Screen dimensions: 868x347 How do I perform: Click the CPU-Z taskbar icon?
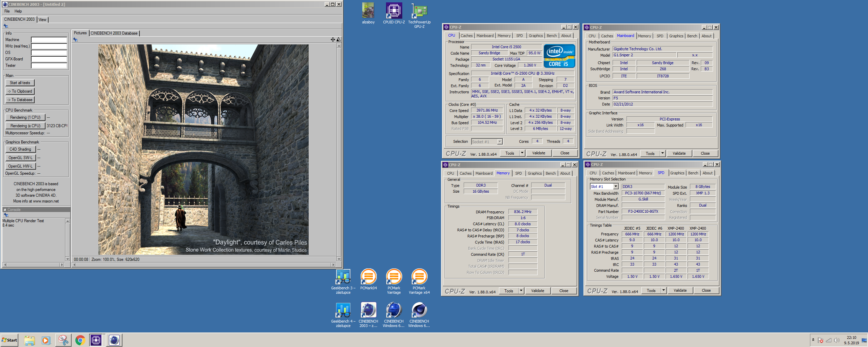click(96, 340)
